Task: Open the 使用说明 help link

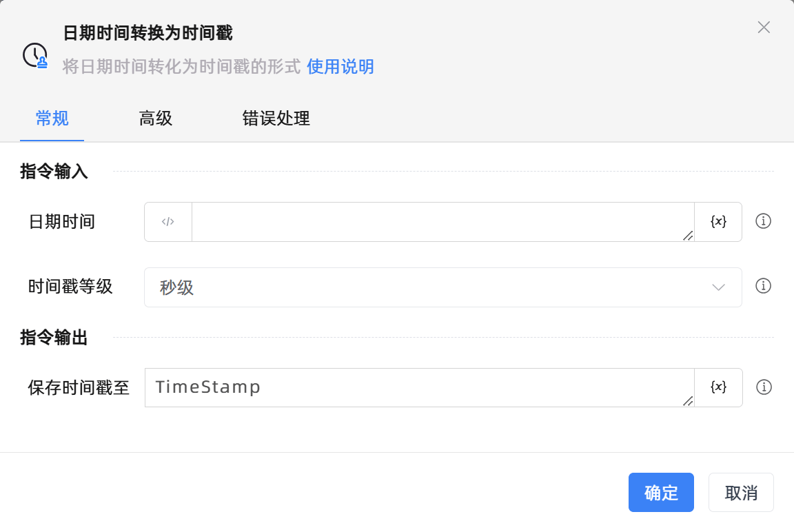Action: coord(340,67)
